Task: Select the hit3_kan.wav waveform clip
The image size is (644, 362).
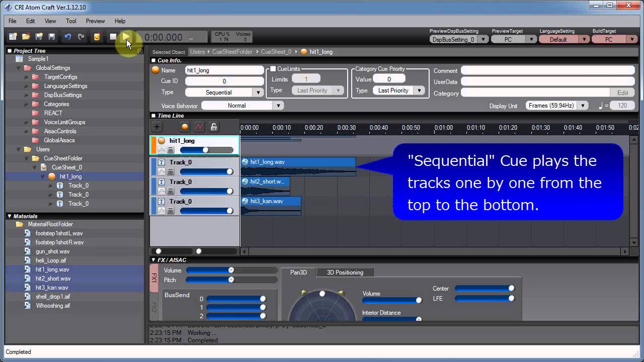Action: point(271,206)
